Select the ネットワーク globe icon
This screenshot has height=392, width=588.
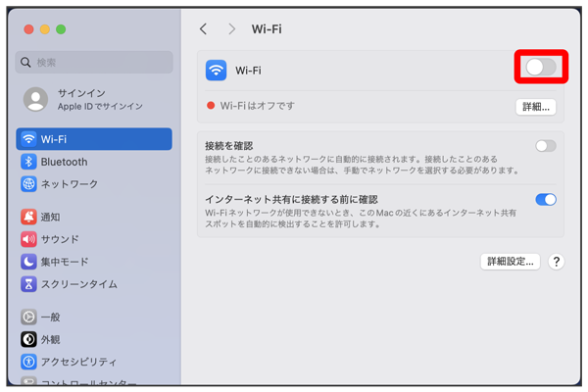coord(28,184)
